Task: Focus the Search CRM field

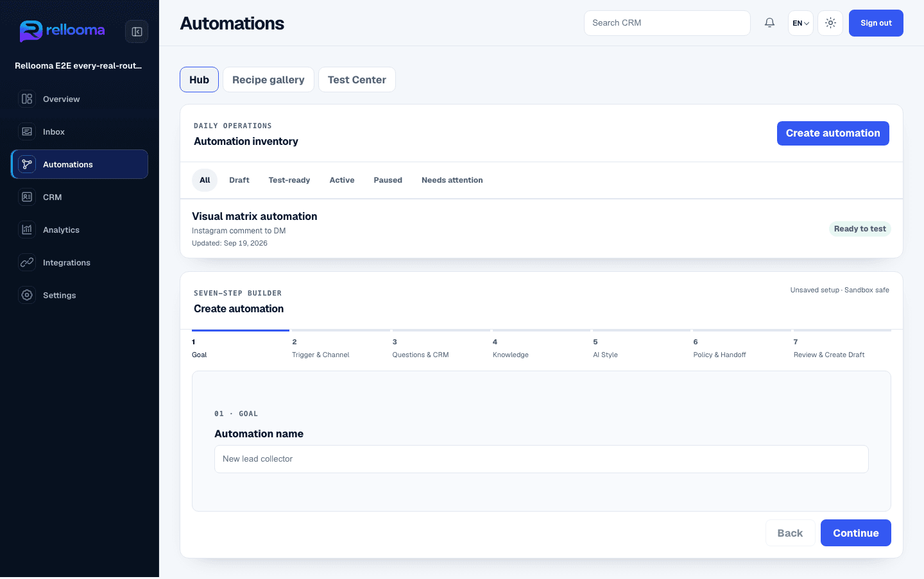Action: 667,23
